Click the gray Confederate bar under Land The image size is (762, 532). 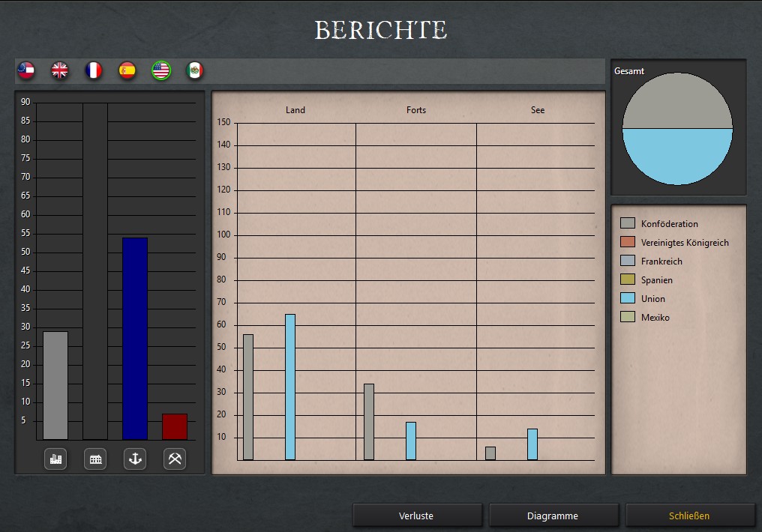point(248,397)
